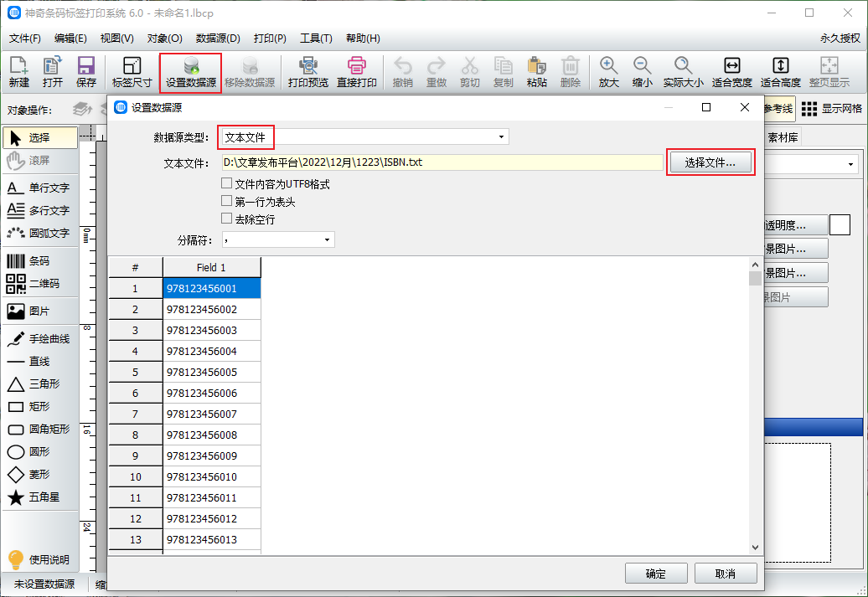Click the white color swatch box

pyautogui.click(x=840, y=225)
